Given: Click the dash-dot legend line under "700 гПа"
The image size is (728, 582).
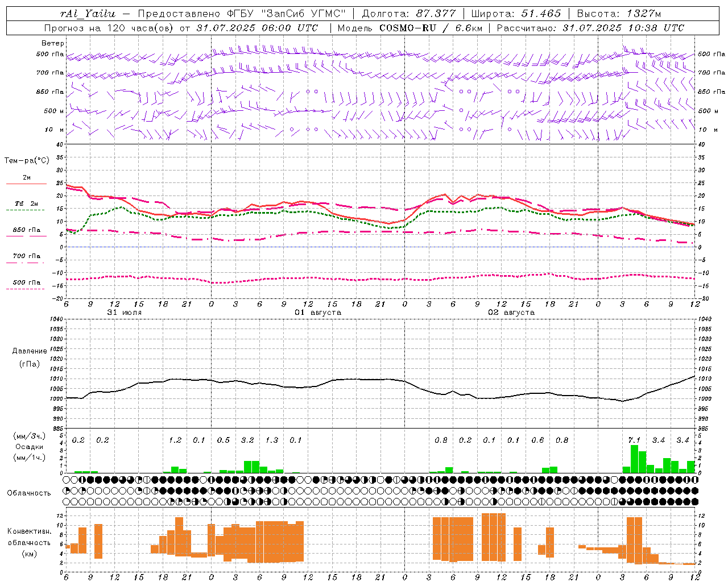Looking at the screenshot, I should click(26, 263).
